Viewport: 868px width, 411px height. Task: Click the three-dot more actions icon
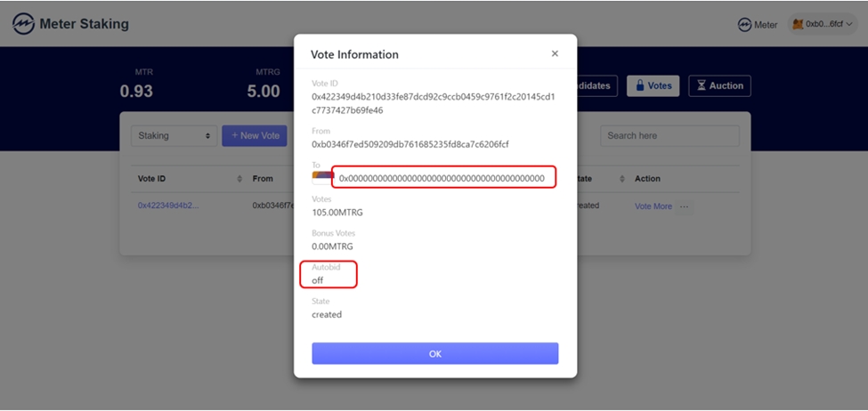(685, 206)
